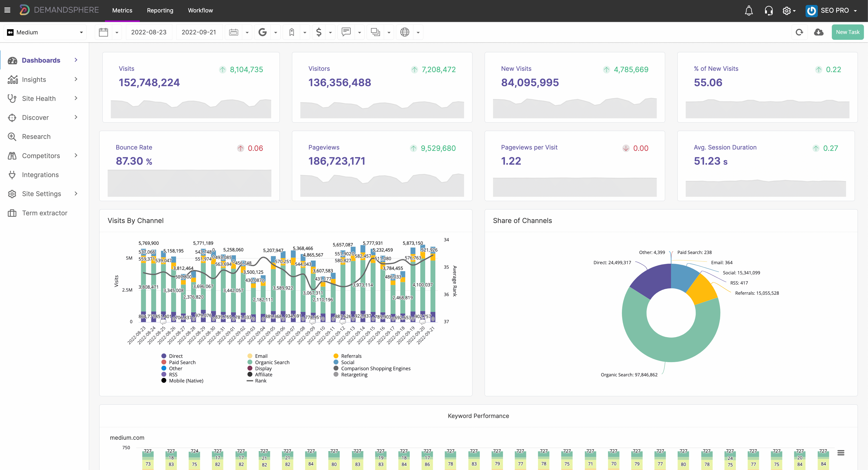Click the refresh data icon
This screenshot has width=868, height=470.
point(799,32)
